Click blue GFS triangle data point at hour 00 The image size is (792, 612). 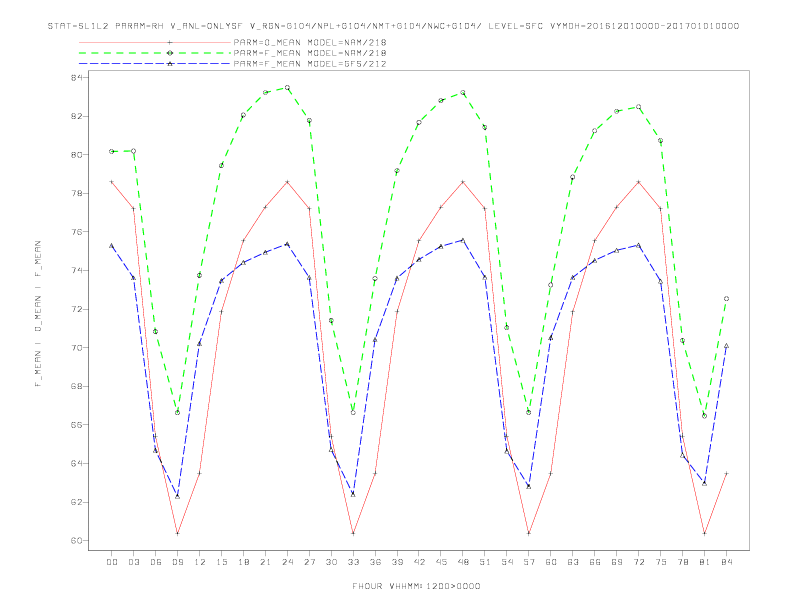click(112, 245)
